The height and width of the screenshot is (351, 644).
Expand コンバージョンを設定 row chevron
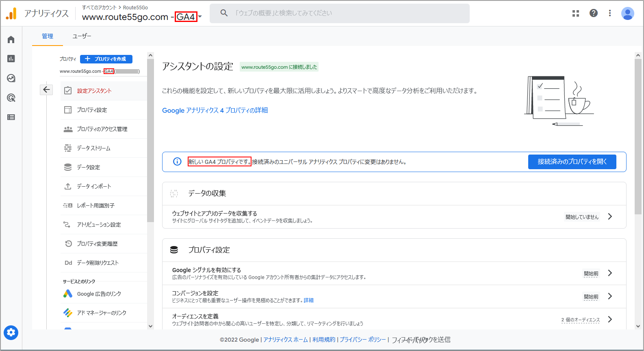click(610, 296)
